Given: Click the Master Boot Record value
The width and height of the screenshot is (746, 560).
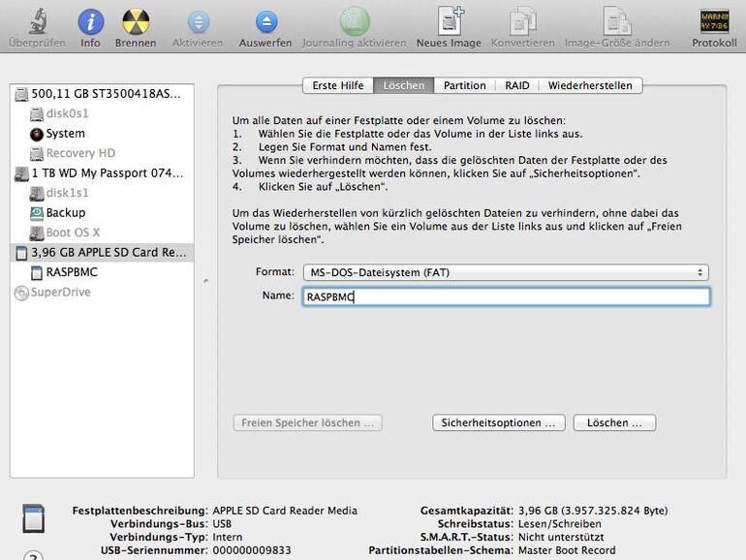Looking at the screenshot, I should pos(567,550).
